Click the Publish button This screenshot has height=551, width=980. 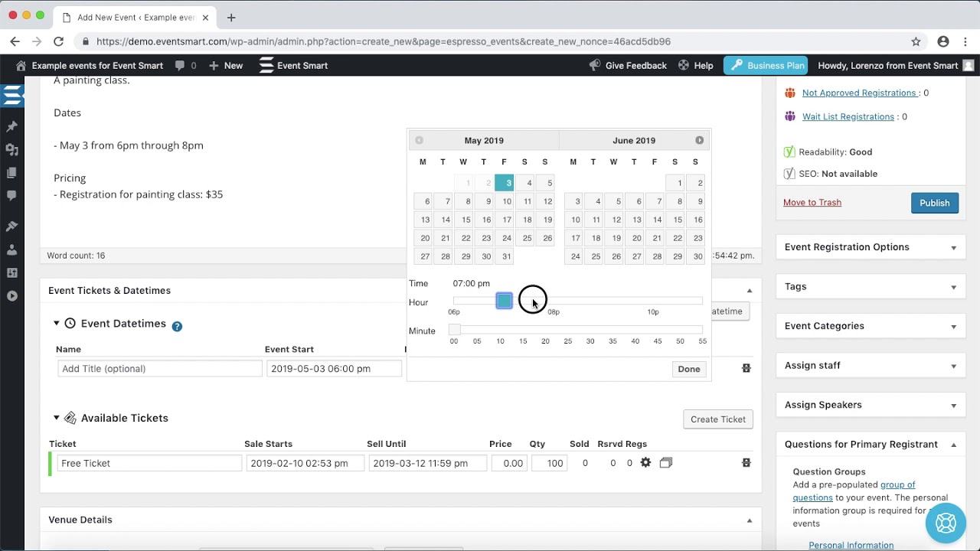click(935, 203)
